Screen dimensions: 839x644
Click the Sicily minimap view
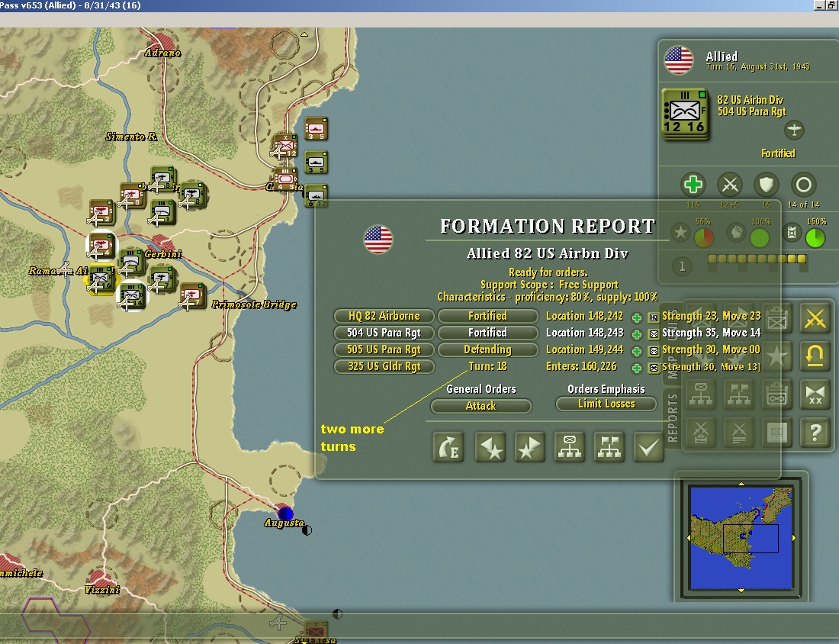[x=741, y=538]
